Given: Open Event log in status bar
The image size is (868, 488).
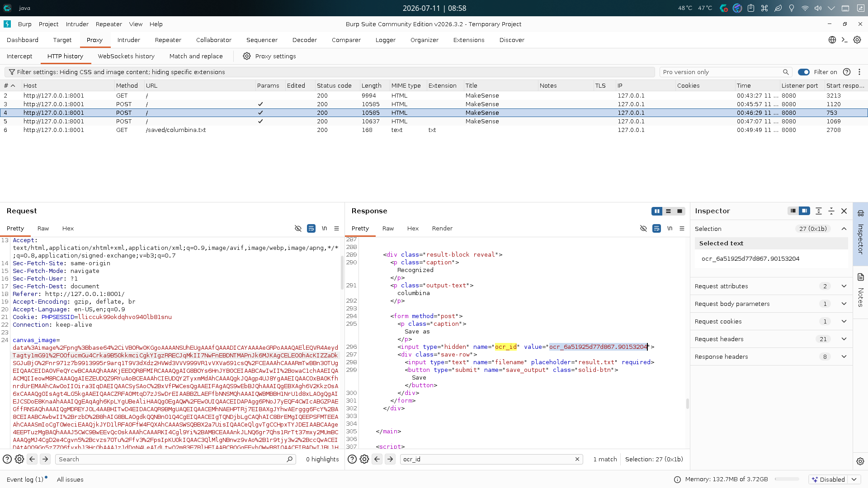Looking at the screenshot, I should pyautogui.click(x=25, y=479).
